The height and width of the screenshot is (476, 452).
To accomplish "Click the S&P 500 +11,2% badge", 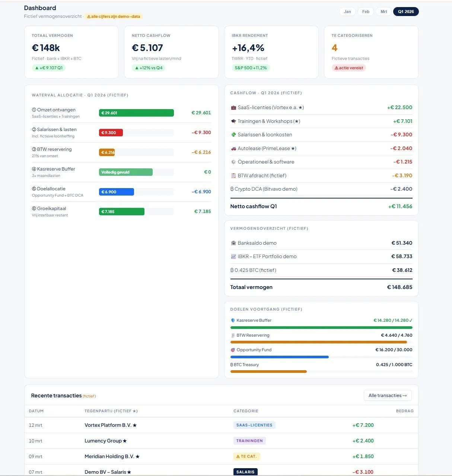I will 251,68.
